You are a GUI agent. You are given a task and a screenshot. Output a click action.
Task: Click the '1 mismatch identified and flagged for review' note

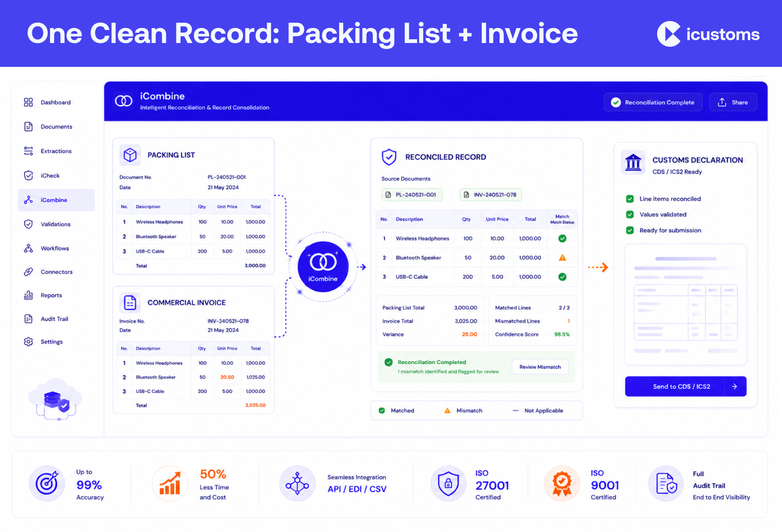coord(448,372)
